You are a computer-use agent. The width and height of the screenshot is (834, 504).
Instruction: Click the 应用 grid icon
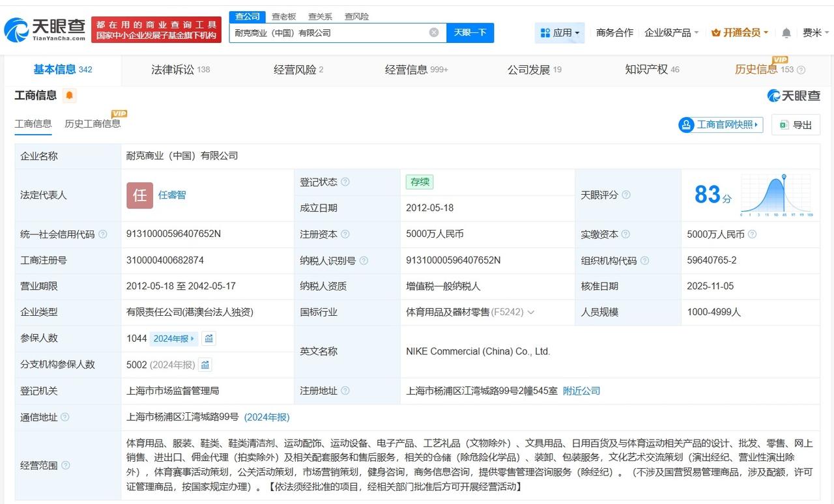pos(545,33)
